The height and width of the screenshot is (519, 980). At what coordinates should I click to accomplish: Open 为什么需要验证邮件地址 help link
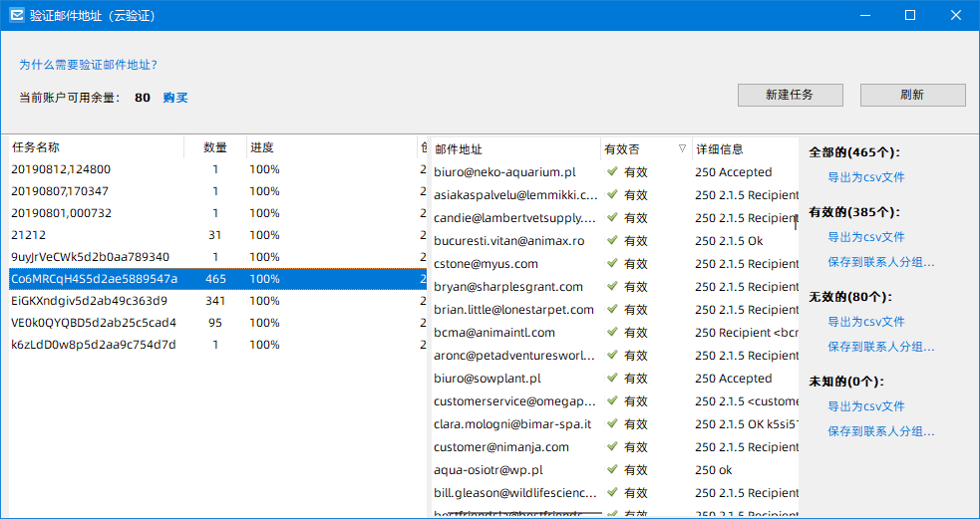(88, 65)
